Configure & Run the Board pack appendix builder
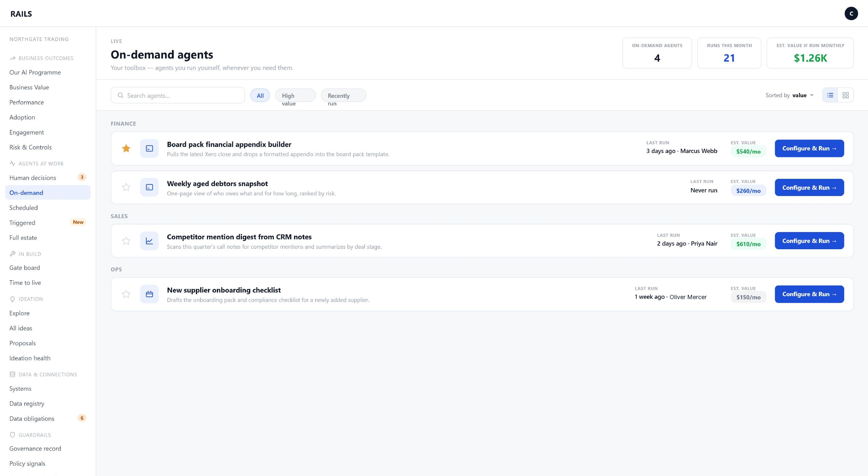Image resolution: width=868 pixels, height=476 pixels. tap(809, 148)
